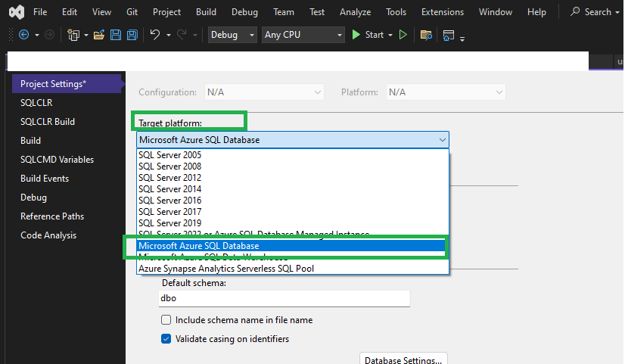Viewport: 628px width, 364px height.
Task: Uncheck Validate casing on identifiers
Action: [x=166, y=339]
